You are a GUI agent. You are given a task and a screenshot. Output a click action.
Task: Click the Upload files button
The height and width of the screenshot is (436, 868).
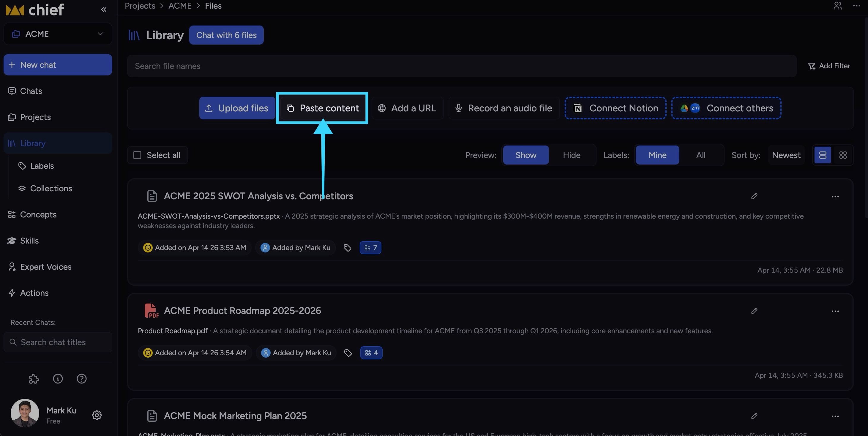click(237, 108)
